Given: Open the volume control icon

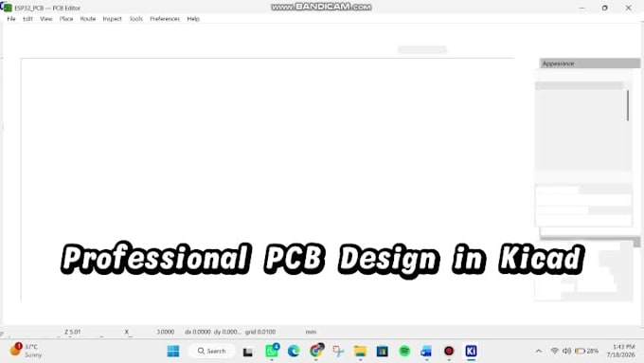Looking at the screenshot, I should [566, 351].
